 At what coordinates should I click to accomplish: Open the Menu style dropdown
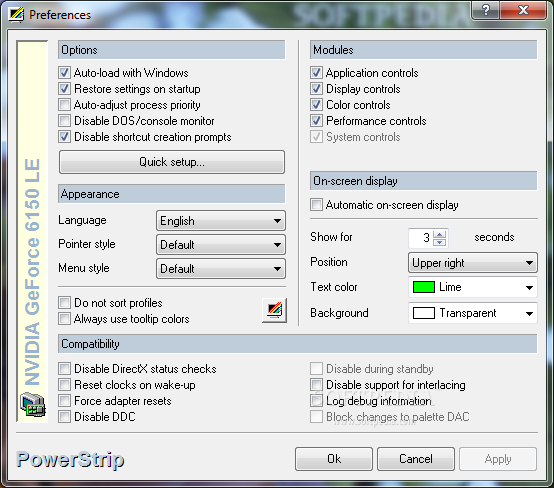tap(221, 269)
